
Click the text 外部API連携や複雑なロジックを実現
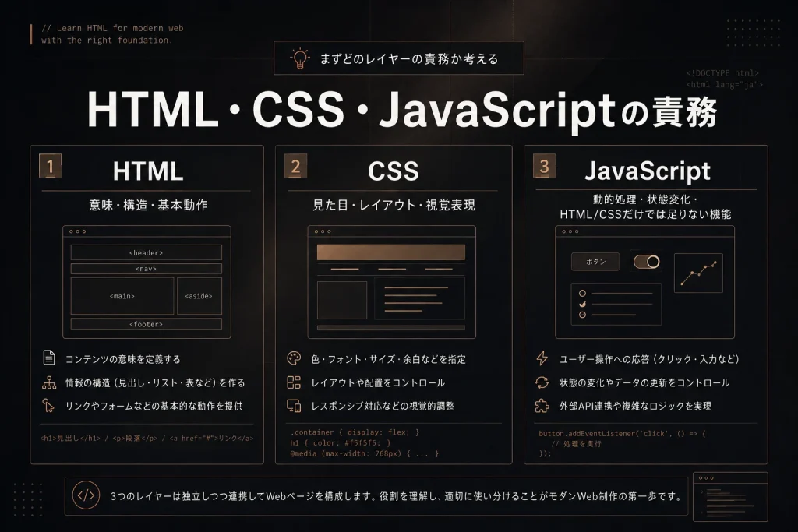635,406
